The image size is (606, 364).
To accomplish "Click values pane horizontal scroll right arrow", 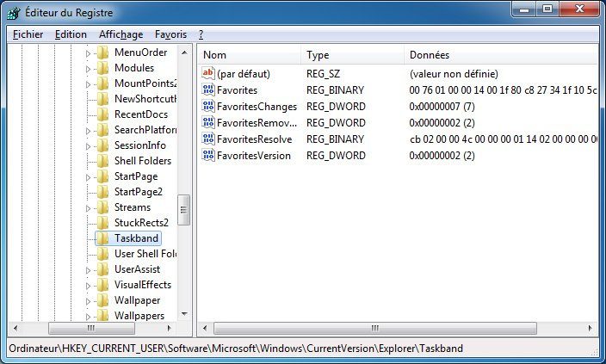I will 591,328.
